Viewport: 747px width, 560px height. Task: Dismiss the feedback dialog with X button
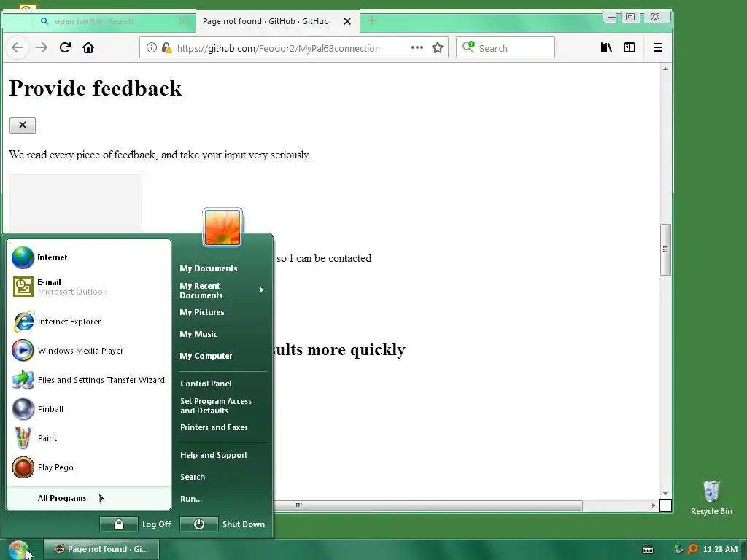[23, 125]
